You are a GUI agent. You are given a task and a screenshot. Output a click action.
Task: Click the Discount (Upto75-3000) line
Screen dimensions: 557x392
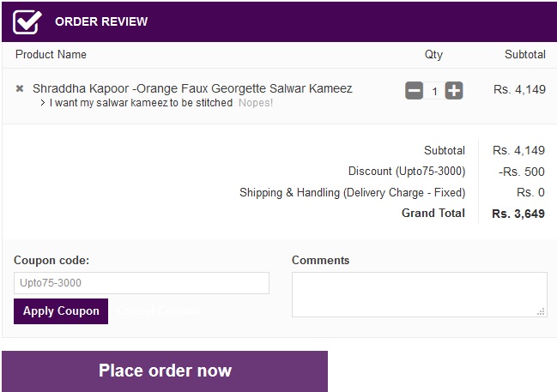coord(406,172)
